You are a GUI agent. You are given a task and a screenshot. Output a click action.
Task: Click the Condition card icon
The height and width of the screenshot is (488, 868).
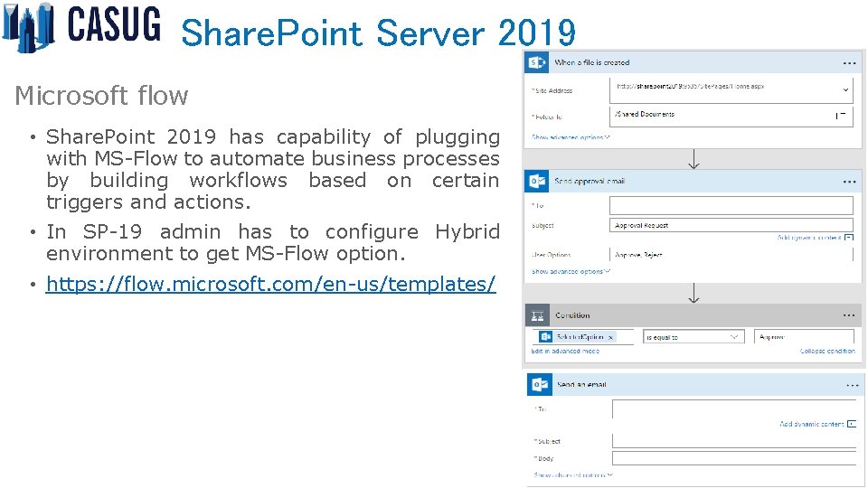pos(537,315)
